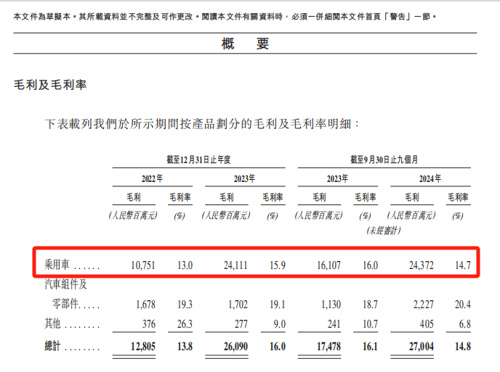
Task: Select passenger car 2022 gross profit 10,751
Action: (143, 265)
